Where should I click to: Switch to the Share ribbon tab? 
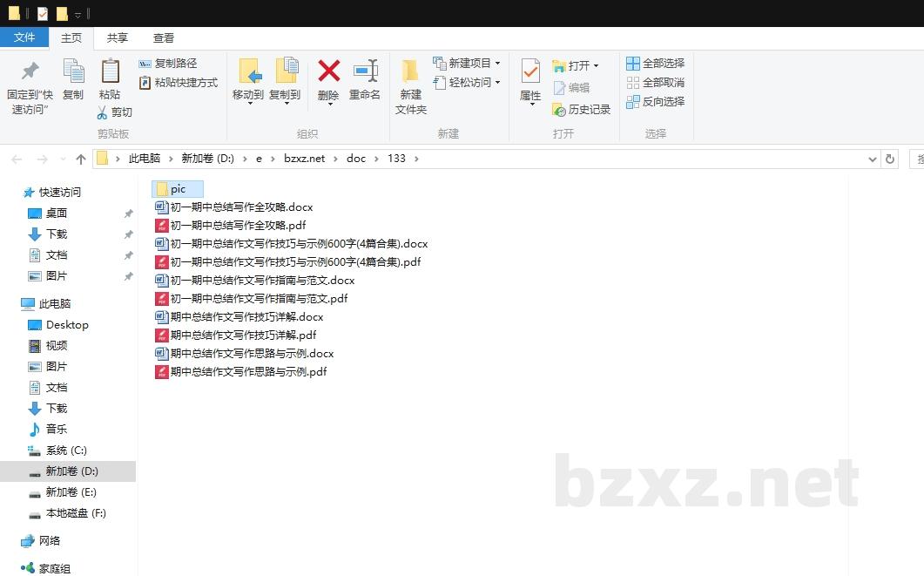pos(118,38)
